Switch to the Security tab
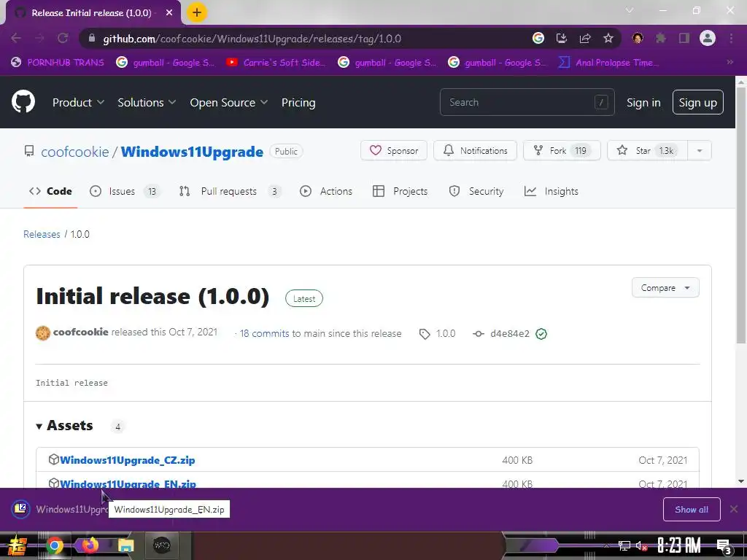This screenshot has width=747, height=560. [476, 191]
